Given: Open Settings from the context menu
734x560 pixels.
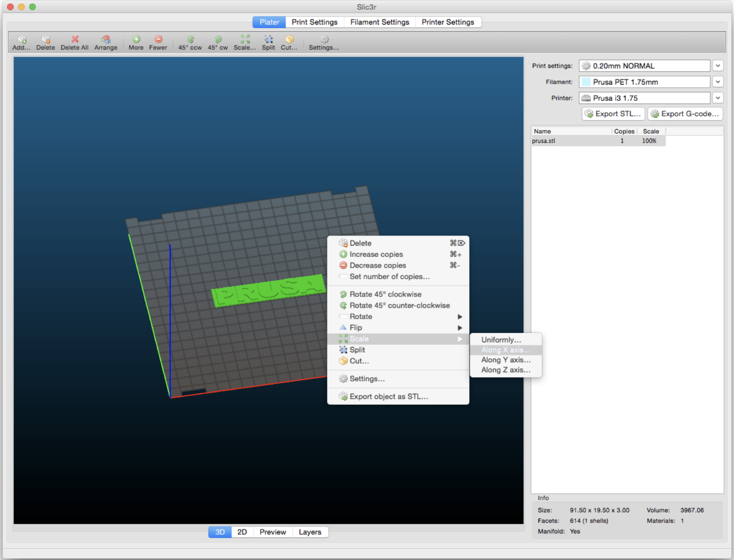Looking at the screenshot, I should pos(398,379).
